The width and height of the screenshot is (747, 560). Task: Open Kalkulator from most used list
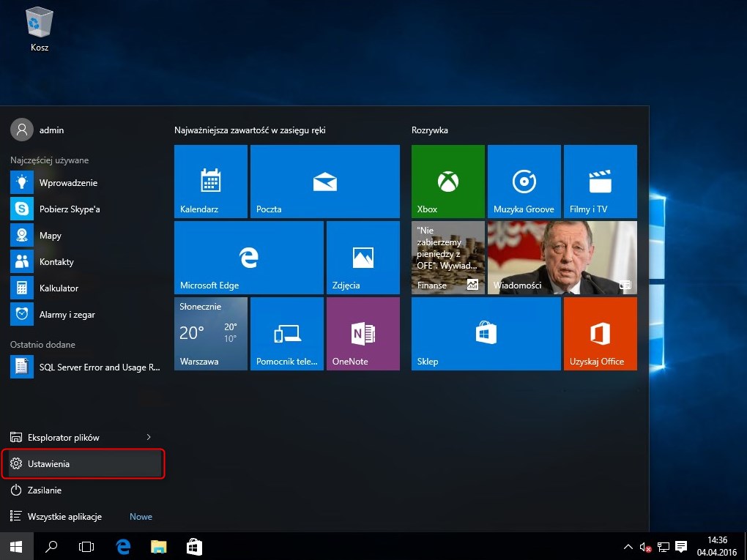59,288
